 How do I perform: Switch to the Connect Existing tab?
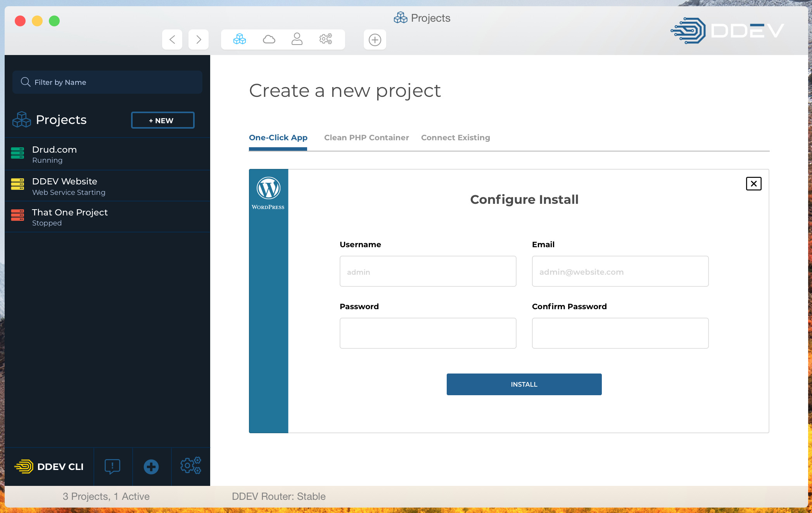456,138
